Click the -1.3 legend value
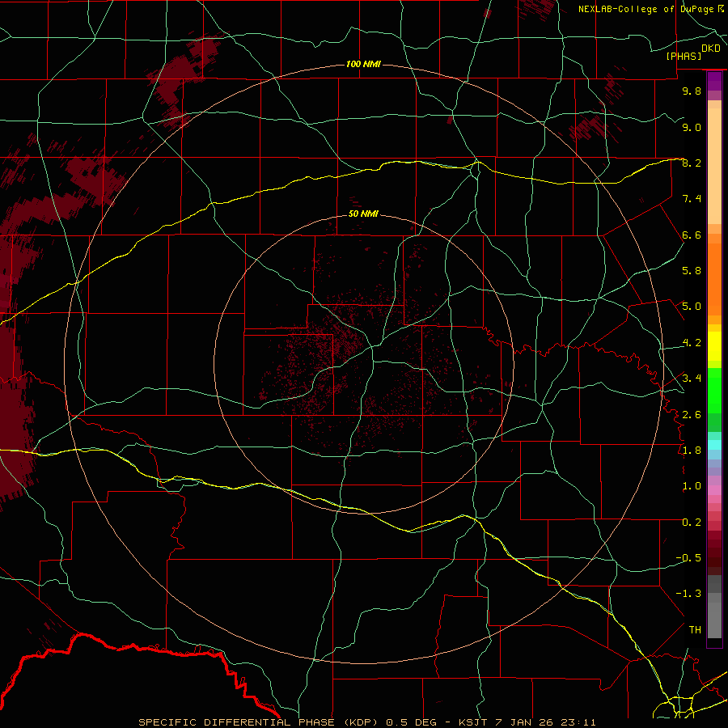 pos(688,594)
